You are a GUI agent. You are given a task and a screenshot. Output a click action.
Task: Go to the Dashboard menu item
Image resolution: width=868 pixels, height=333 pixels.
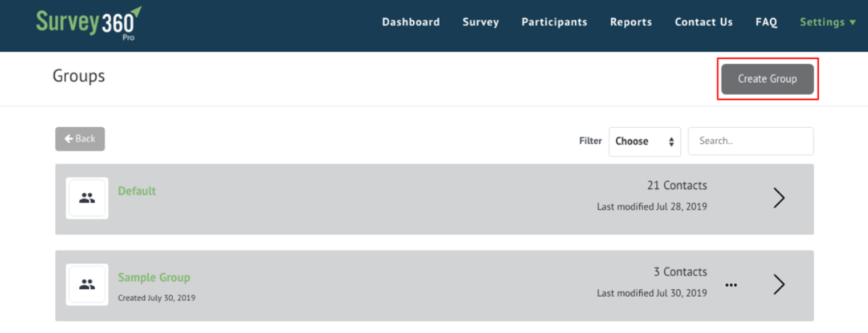point(411,22)
